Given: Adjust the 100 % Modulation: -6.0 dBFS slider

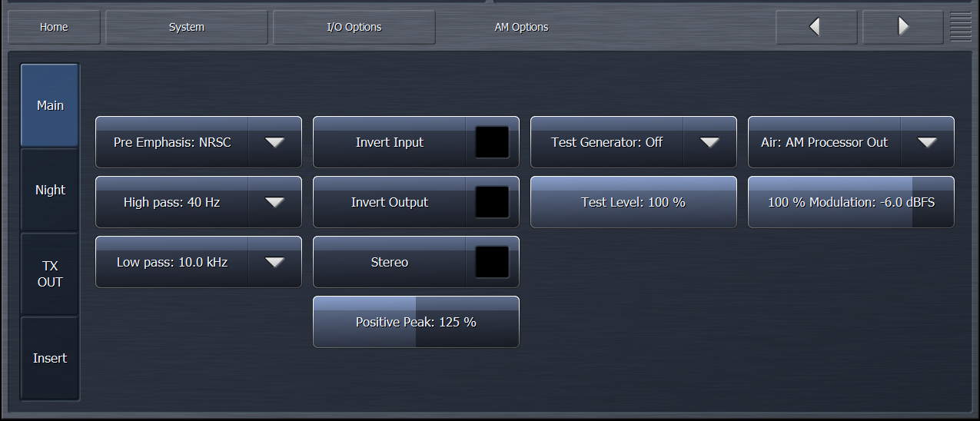Looking at the screenshot, I should pyautogui.click(x=851, y=202).
